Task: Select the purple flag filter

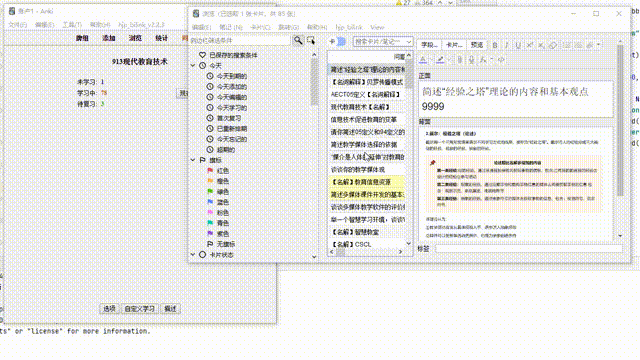Action: (218, 234)
